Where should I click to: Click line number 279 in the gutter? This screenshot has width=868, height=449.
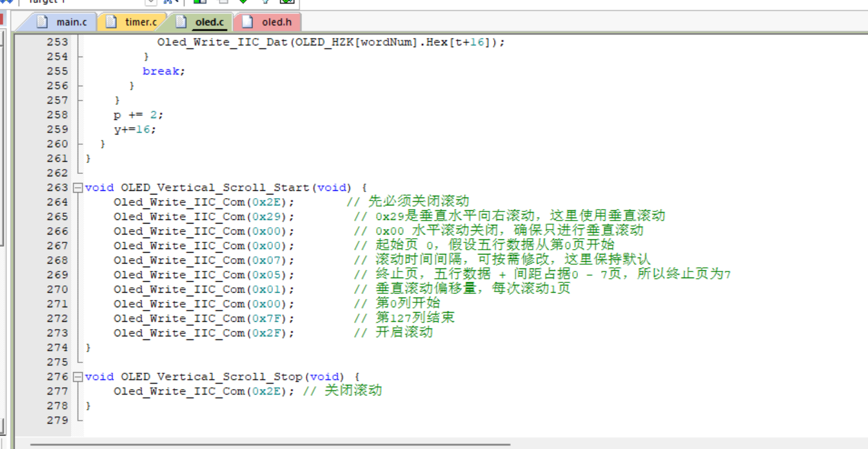click(x=58, y=421)
